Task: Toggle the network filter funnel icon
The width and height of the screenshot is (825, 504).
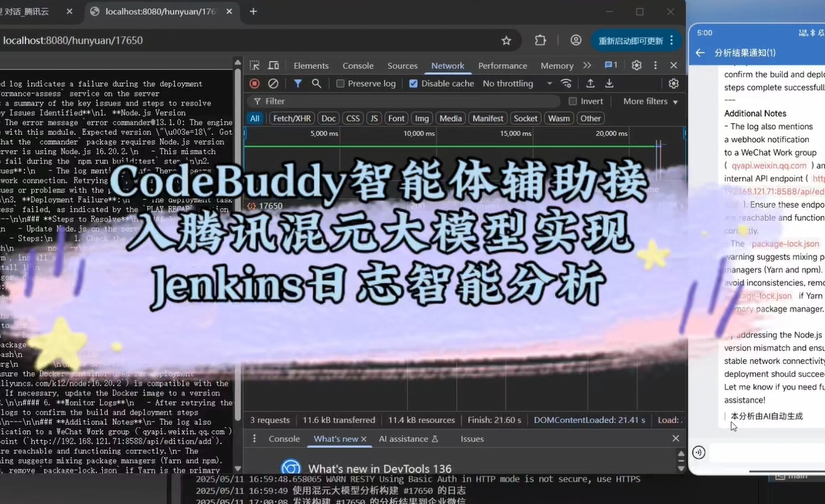Action: click(x=298, y=84)
